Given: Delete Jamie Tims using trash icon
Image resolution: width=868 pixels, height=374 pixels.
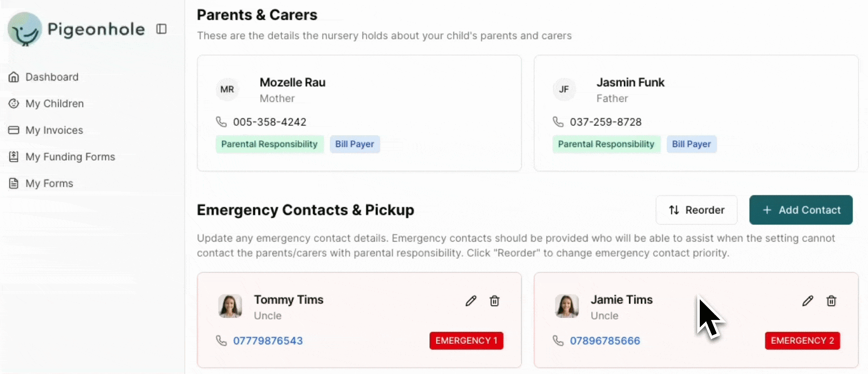Looking at the screenshot, I should click(x=832, y=301).
